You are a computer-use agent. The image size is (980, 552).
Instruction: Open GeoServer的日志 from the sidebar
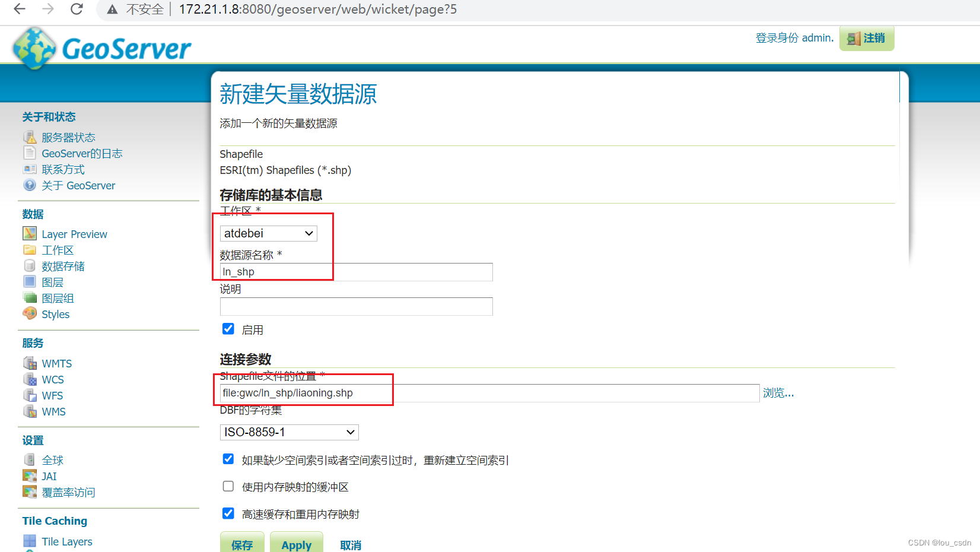coord(82,153)
